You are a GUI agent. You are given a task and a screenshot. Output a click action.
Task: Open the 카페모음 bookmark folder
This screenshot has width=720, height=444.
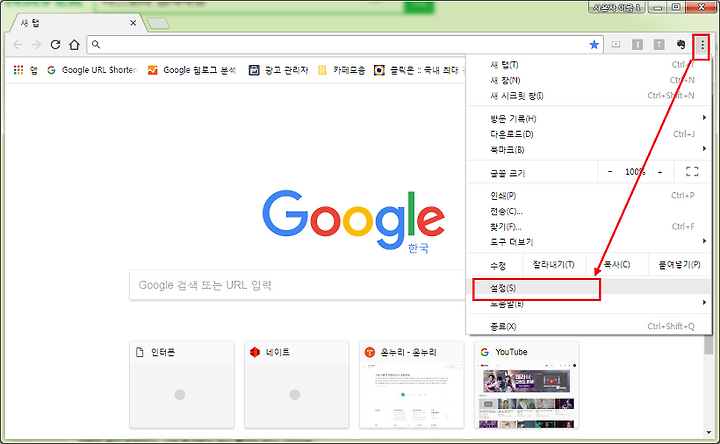342,70
